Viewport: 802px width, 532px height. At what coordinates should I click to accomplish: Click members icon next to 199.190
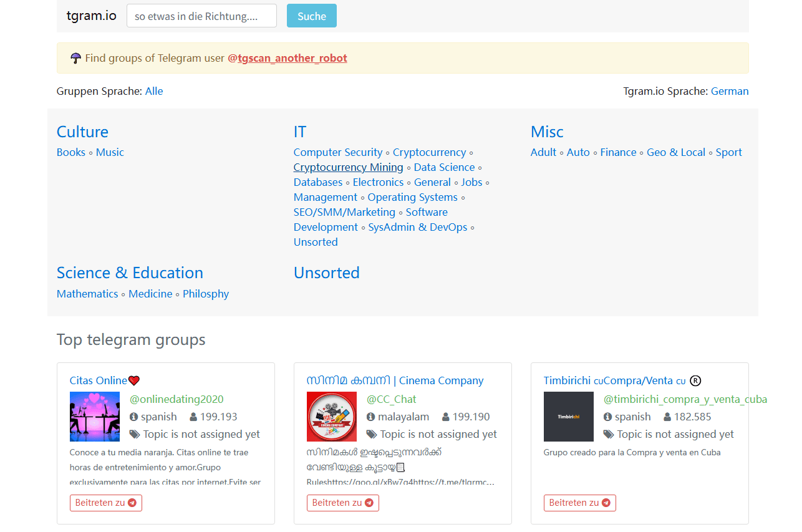point(446,417)
